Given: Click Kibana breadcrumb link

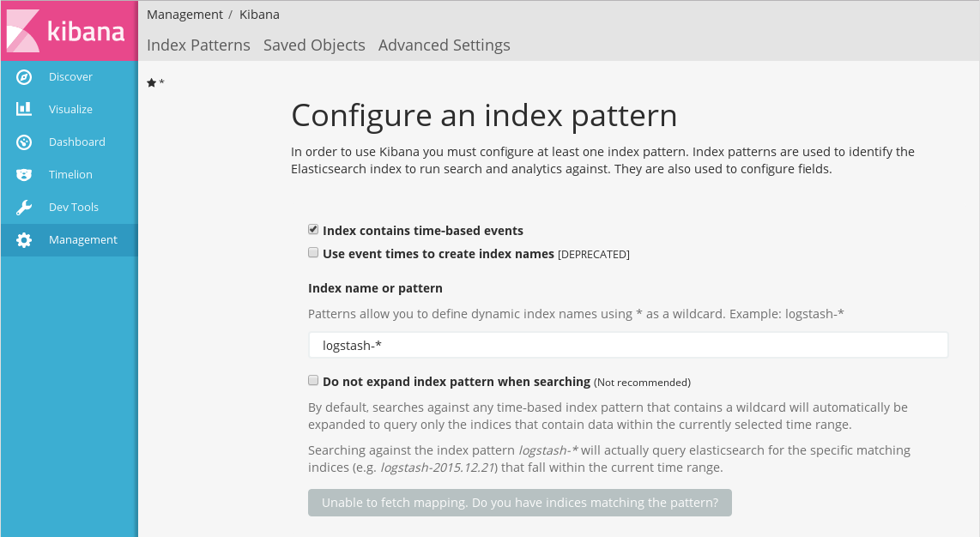Looking at the screenshot, I should click(259, 15).
